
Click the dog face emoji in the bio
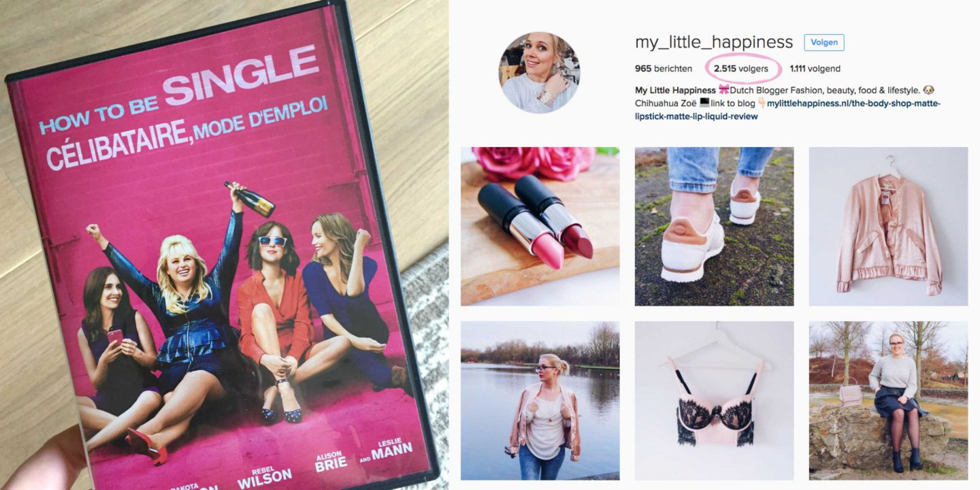click(x=928, y=91)
